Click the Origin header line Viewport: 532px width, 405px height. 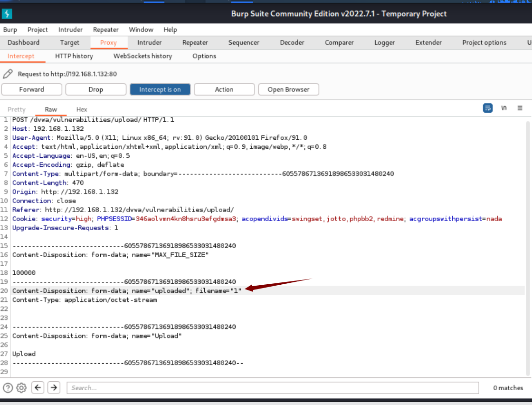pos(66,192)
